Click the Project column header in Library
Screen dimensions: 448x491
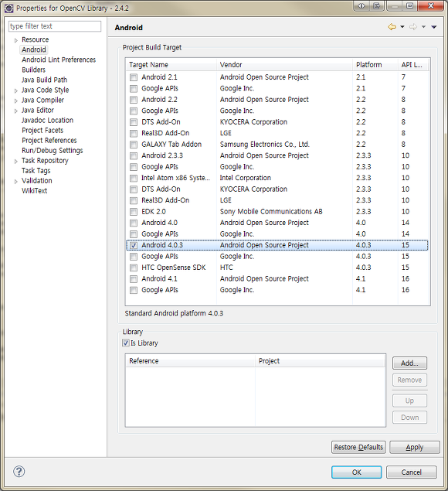pyautogui.click(x=320, y=361)
